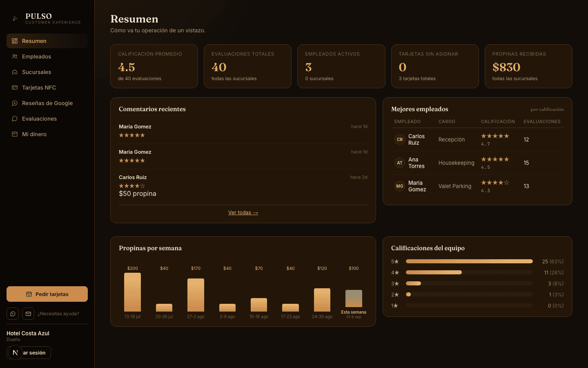Click the Empleados people icon in sidebar
The image size is (588, 368).
(x=15, y=56)
